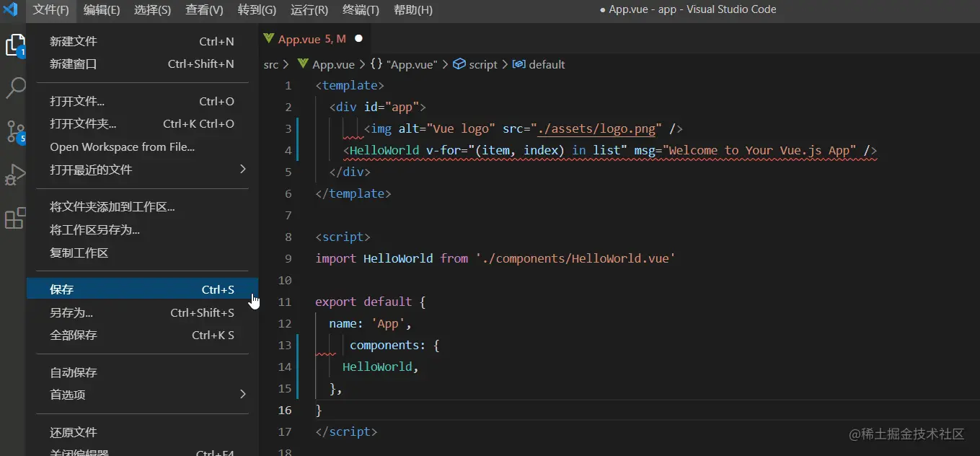Choose 新建文件 from the File menu
Screen dimensions: 980x456
pyautogui.click(x=142, y=41)
